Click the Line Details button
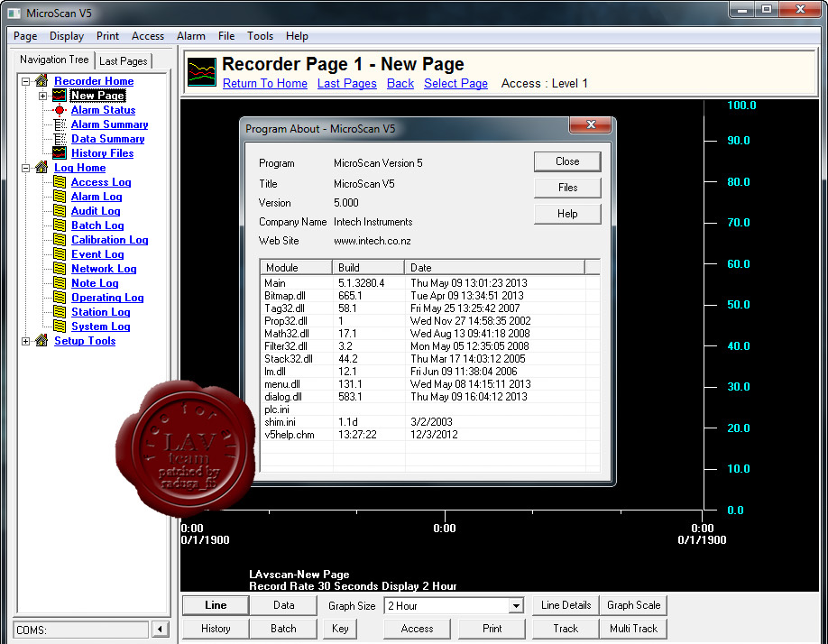The height and width of the screenshot is (644, 828). 566,605
